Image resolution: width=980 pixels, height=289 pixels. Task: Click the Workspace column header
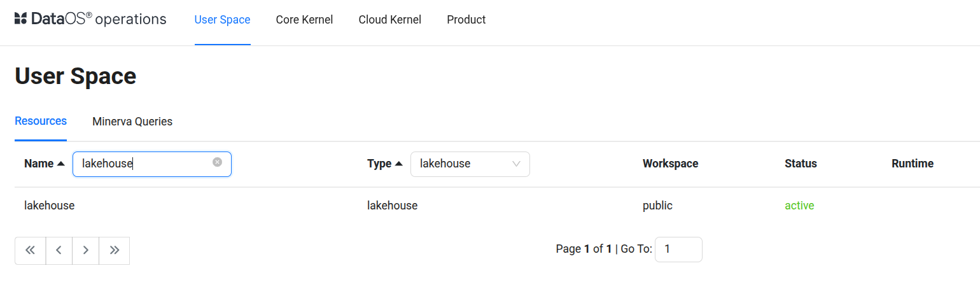pos(670,164)
